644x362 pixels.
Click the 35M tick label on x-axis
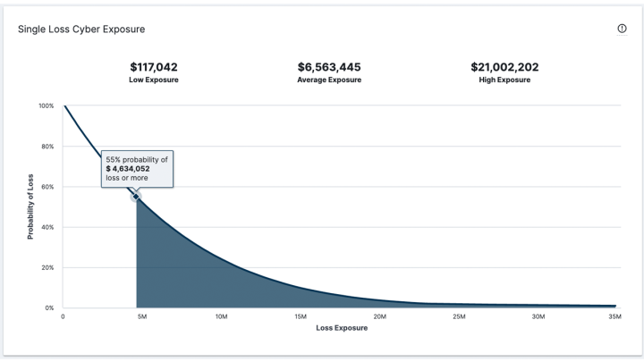(x=614, y=316)
